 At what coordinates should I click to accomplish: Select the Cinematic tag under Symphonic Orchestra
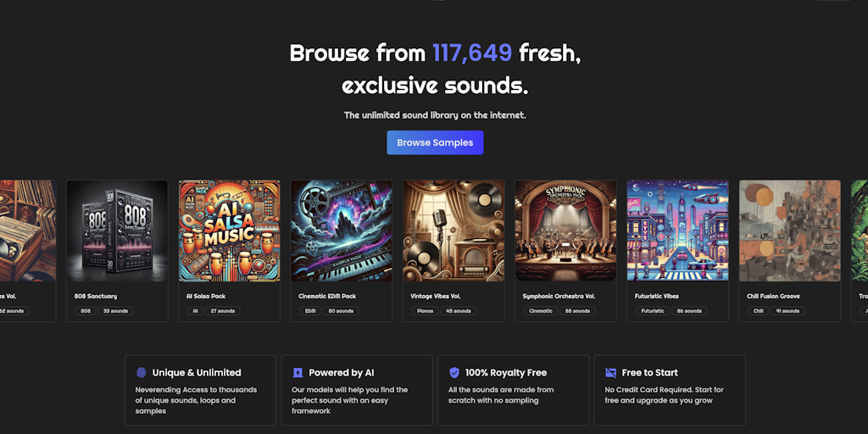[x=540, y=311]
